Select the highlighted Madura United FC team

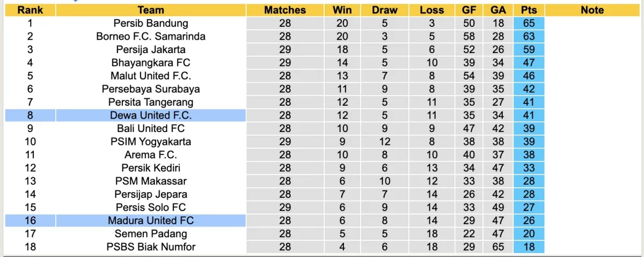point(151,221)
